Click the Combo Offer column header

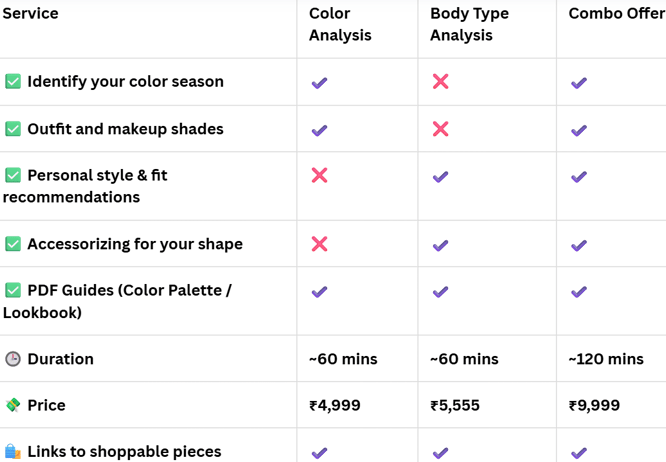pos(617,14)
